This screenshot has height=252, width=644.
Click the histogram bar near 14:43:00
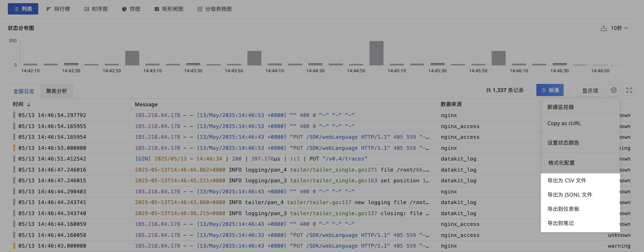click(132, 58)
